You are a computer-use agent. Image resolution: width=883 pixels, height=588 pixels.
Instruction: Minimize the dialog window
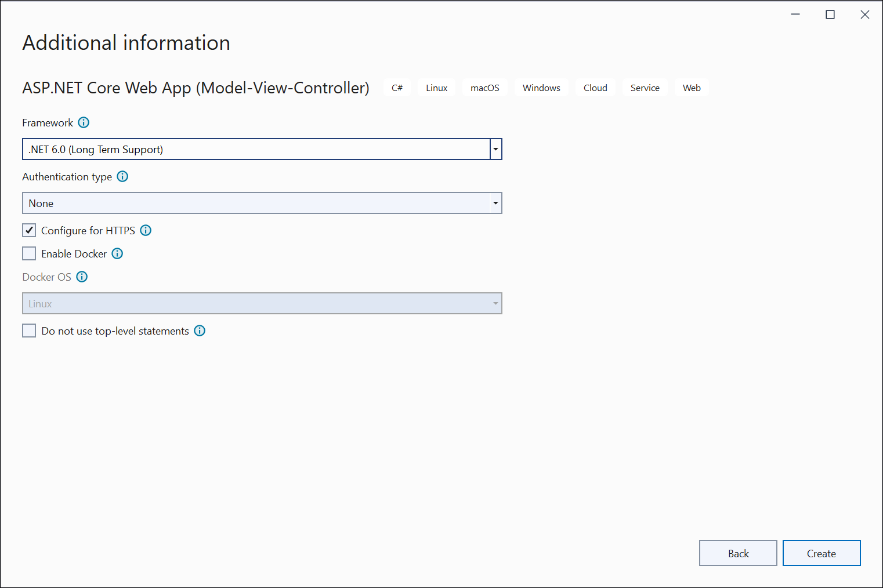point(795,14)
